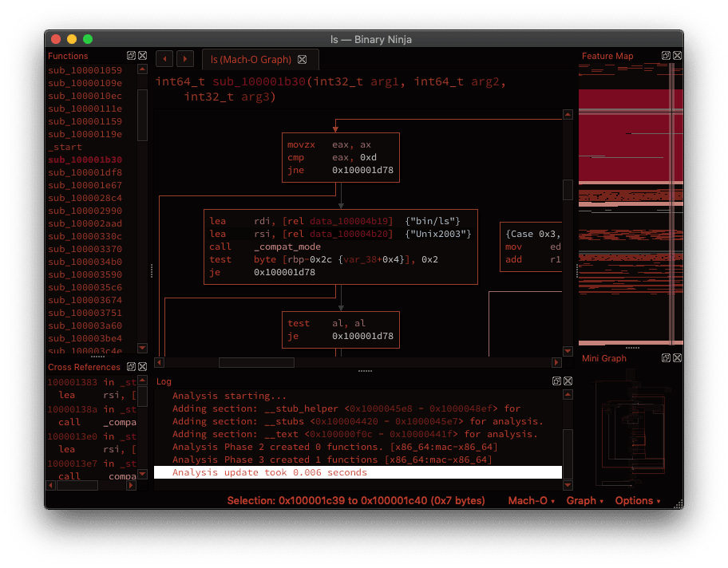Expand the Options menu in status bar
The width and height of the screenshot is (728, 568).
[638, 501]
